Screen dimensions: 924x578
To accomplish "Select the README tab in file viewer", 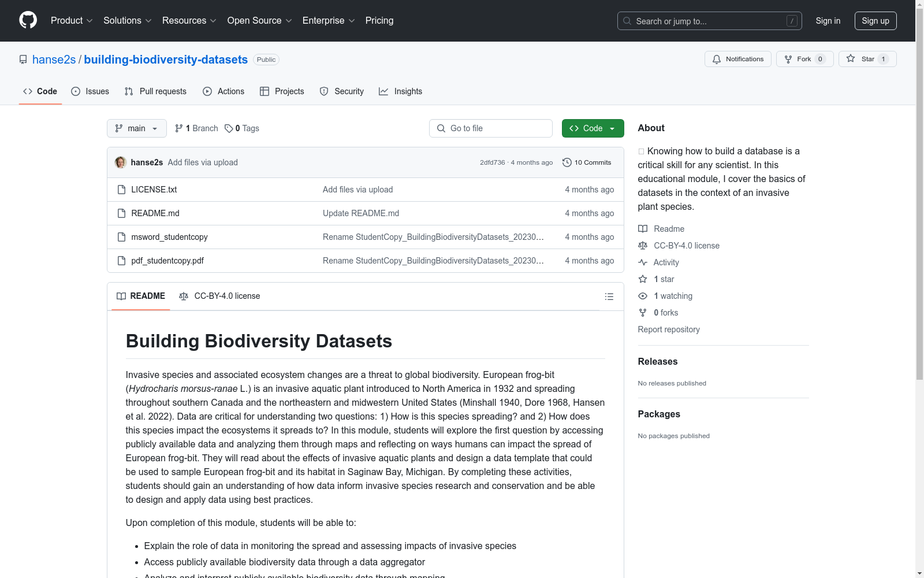I will tap(141, 296).
